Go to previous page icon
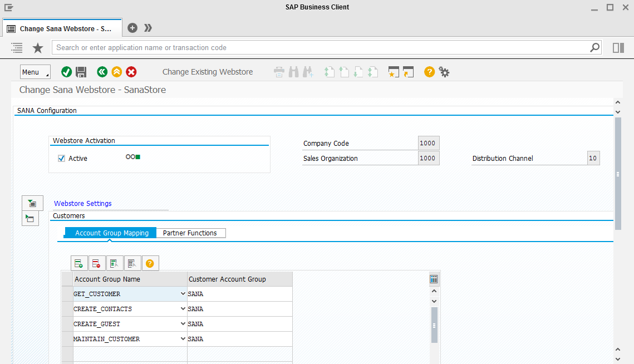Viewport: 634px width, 364px height. click(343, 72)
